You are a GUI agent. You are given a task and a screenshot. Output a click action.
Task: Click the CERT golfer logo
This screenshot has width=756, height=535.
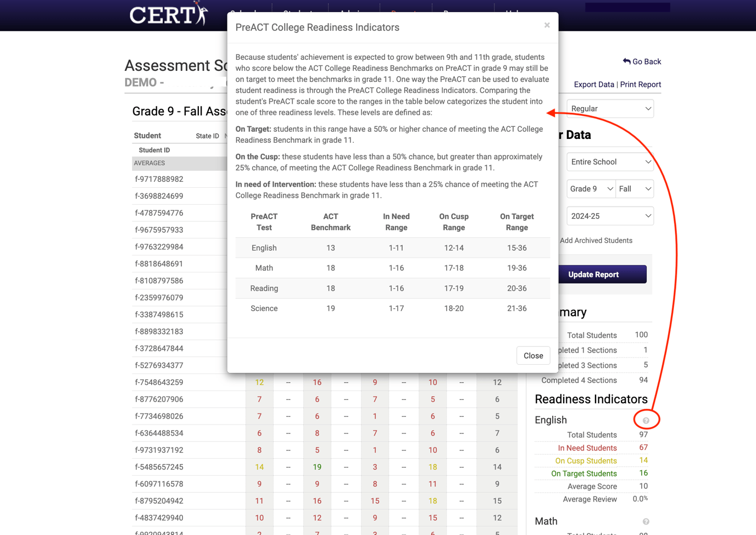(x=168, y=15)
